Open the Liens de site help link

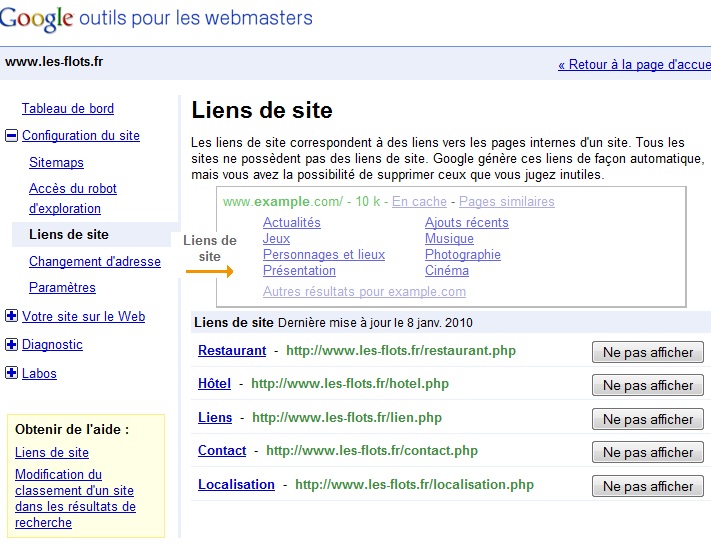52,452
